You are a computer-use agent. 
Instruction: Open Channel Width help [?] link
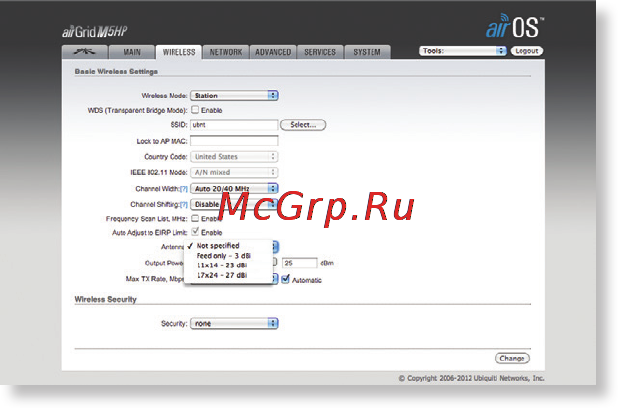pos(183,189)
